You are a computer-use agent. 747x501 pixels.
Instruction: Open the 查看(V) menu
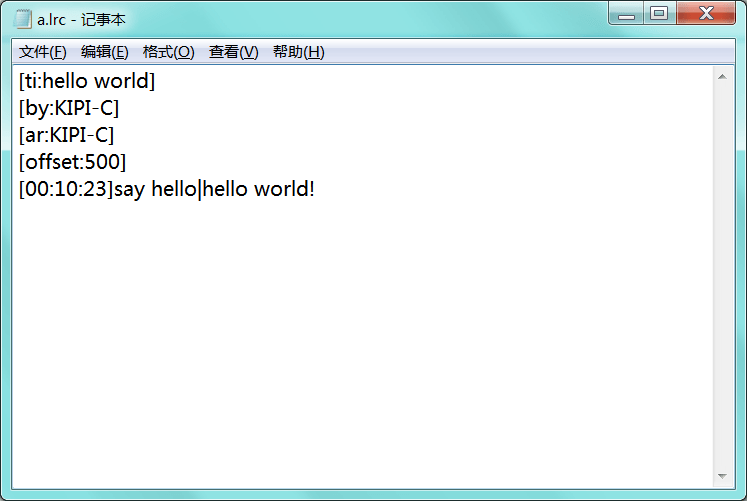pos(233,52)
